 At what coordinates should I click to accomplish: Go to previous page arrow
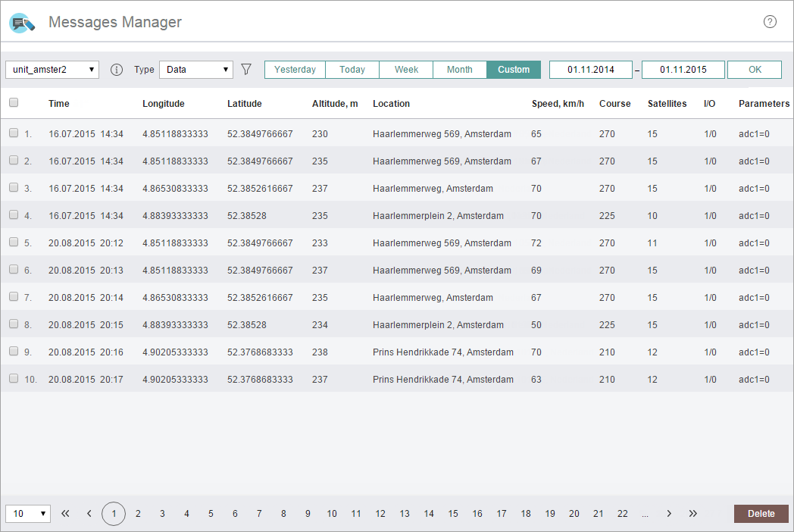coord(89,514)
